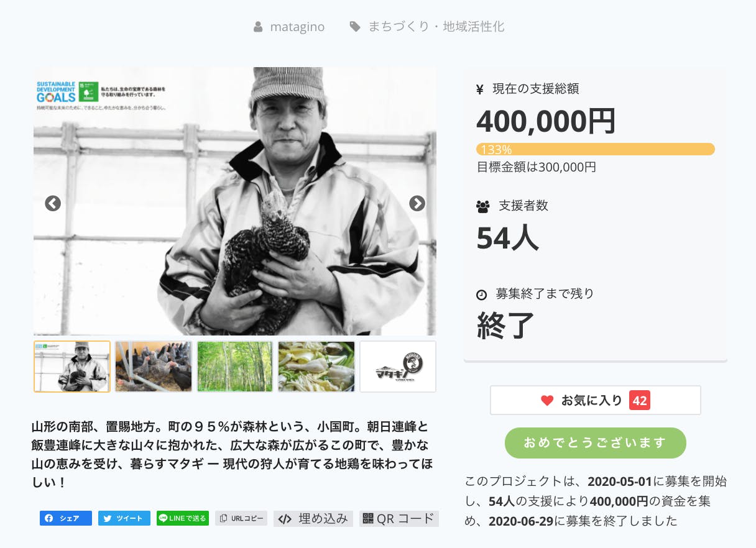Show the QR コード
This screenshot has width=756, height=548.
click(x=399, y=518)
